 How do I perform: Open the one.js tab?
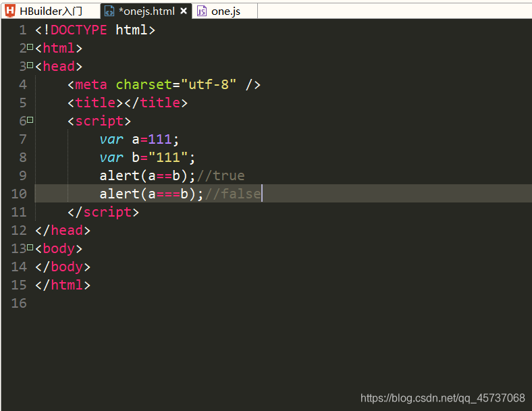225,11
